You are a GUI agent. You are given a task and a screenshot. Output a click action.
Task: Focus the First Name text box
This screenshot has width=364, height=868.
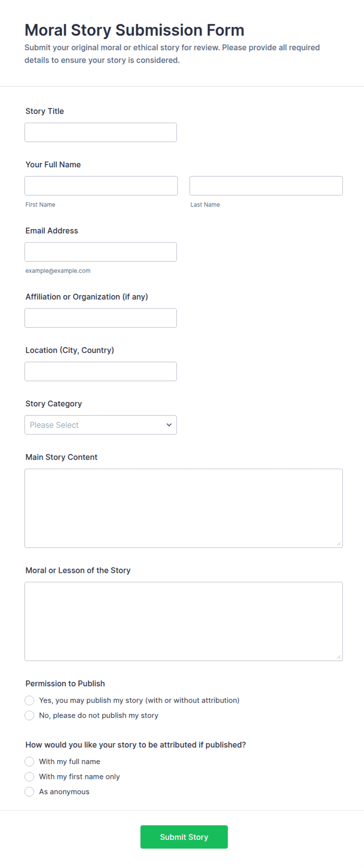(x=101, y=186)
